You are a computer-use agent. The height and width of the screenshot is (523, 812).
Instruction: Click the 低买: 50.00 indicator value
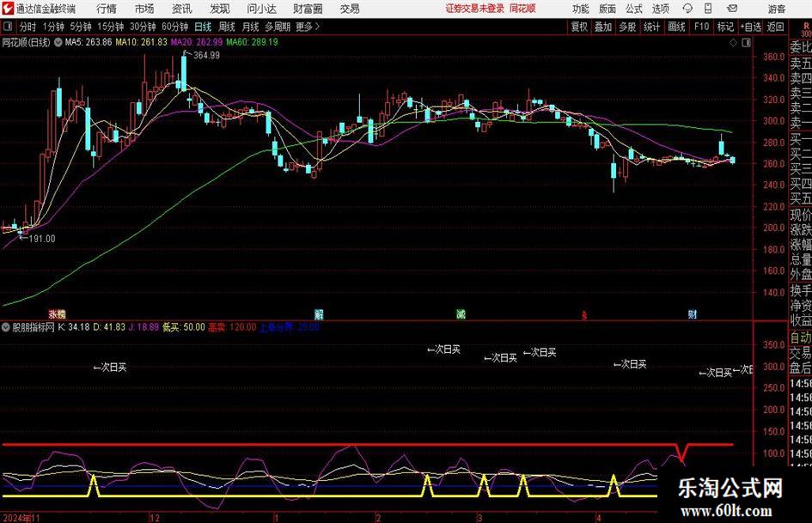184,327
